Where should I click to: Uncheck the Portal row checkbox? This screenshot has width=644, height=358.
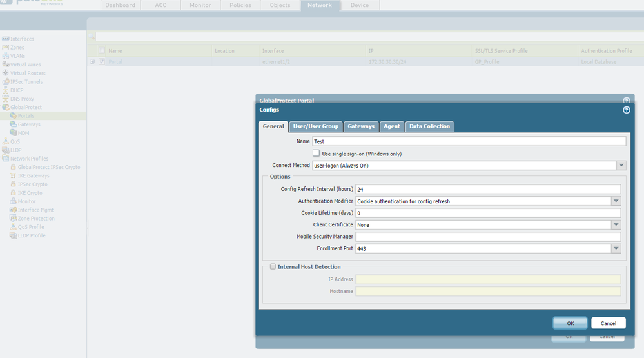[102, 62]
